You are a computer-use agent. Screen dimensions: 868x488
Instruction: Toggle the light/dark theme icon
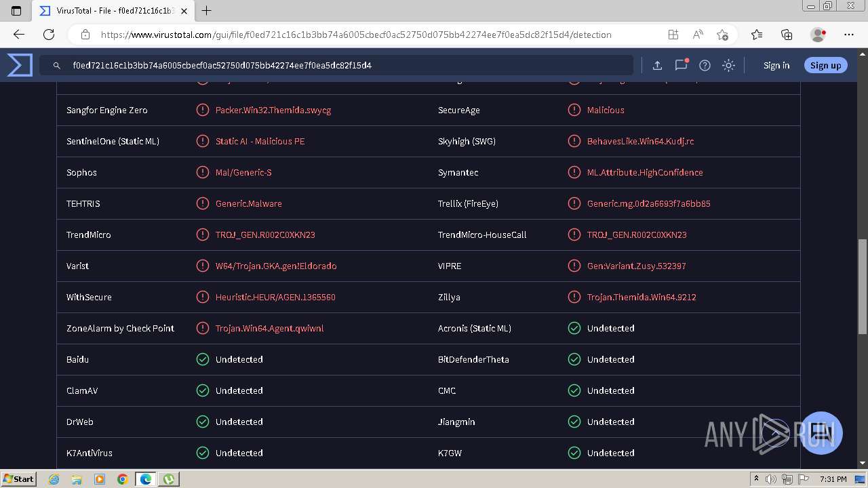[x=728, y=65]
